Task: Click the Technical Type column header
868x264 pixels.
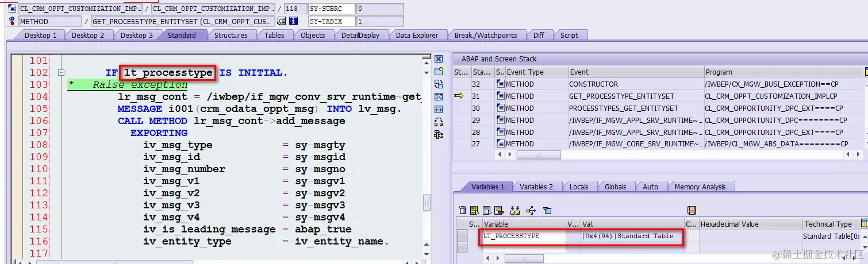Action: pos(831,224)
